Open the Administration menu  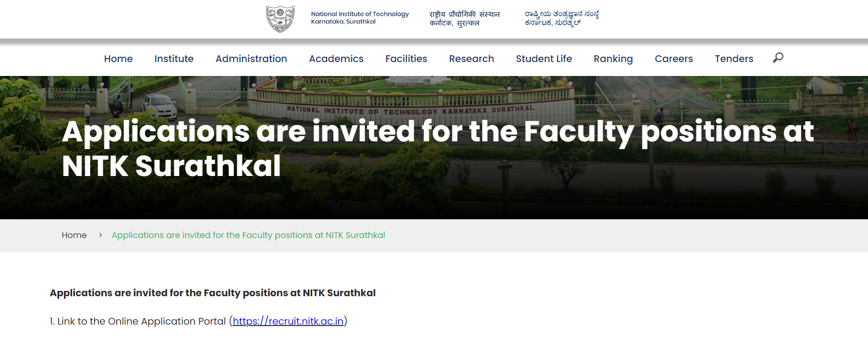tap(251, 59)
